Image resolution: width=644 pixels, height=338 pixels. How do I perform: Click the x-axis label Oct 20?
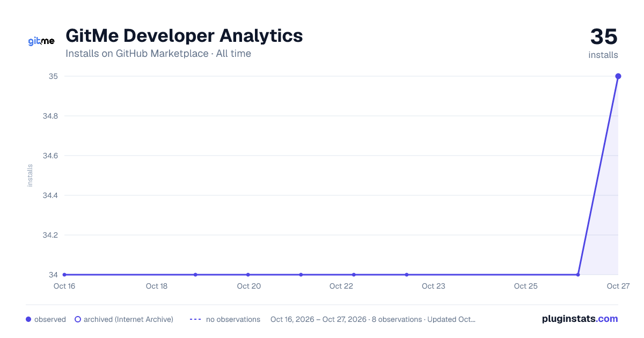click(249, 286)
